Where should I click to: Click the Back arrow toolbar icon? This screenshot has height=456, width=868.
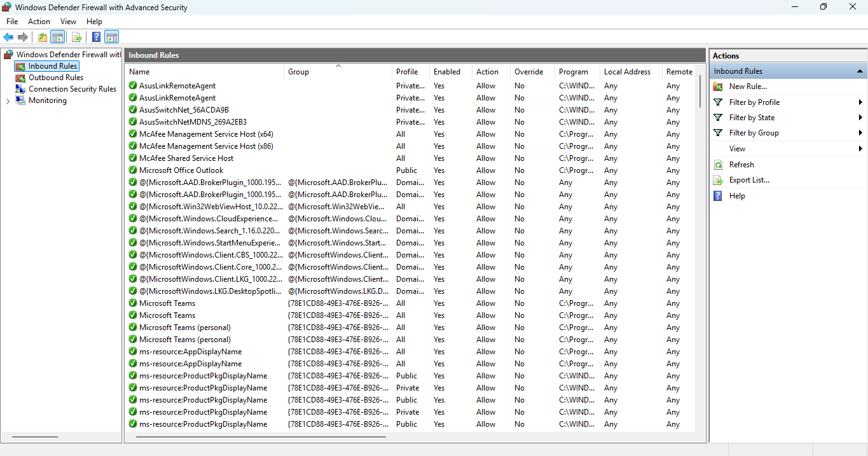pos(8,37)
